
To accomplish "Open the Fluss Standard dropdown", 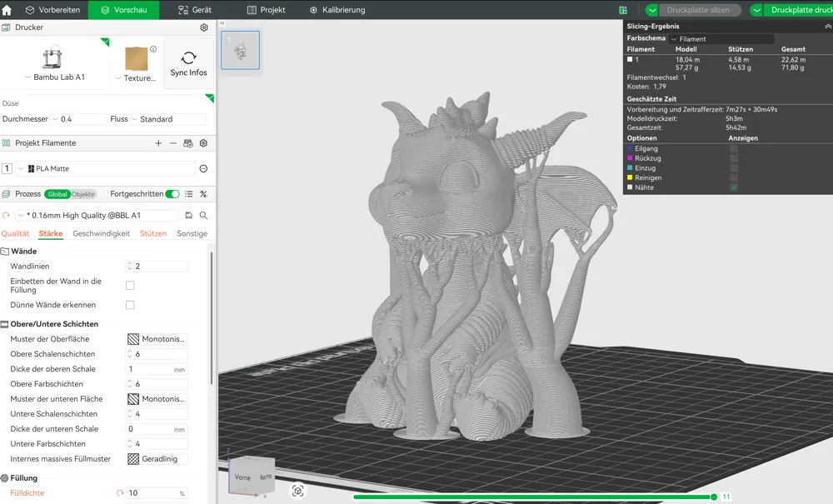I will coord(168,119).
